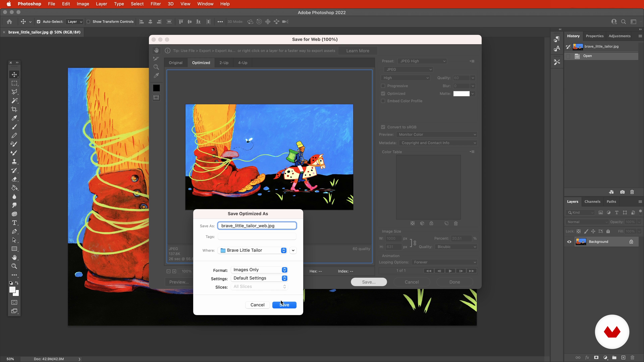Select the Rectangle shape tool
The height and width of the screenshot is (362, 644).
14,249
